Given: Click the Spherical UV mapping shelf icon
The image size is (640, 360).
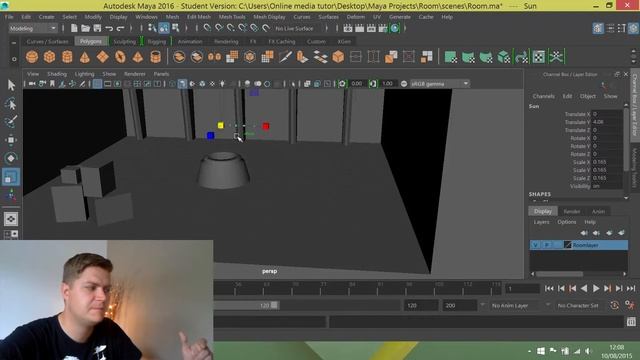Looking at the screenshot, I should 486,57.
